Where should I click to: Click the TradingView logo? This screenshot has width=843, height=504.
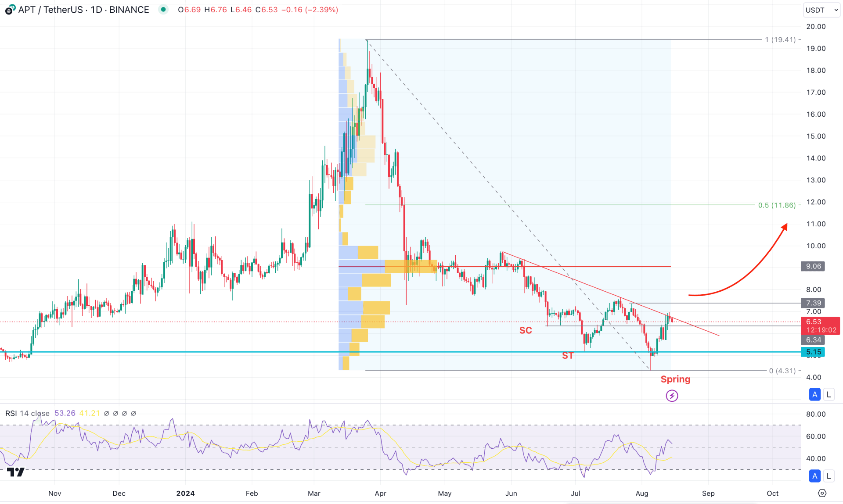(x=16, y=472)
